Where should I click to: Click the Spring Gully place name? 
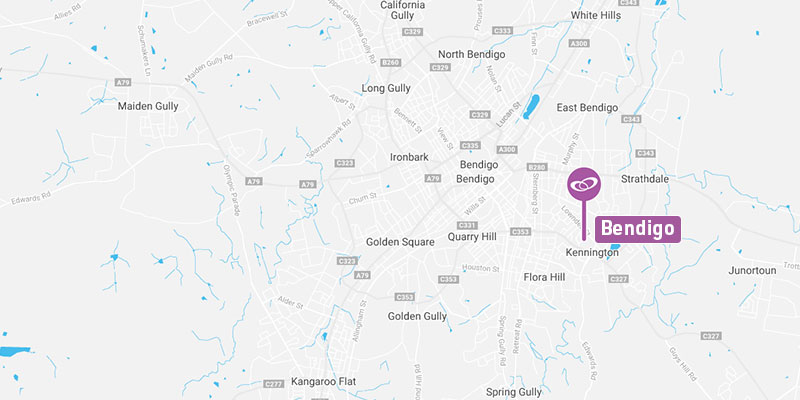coord(514,392)
